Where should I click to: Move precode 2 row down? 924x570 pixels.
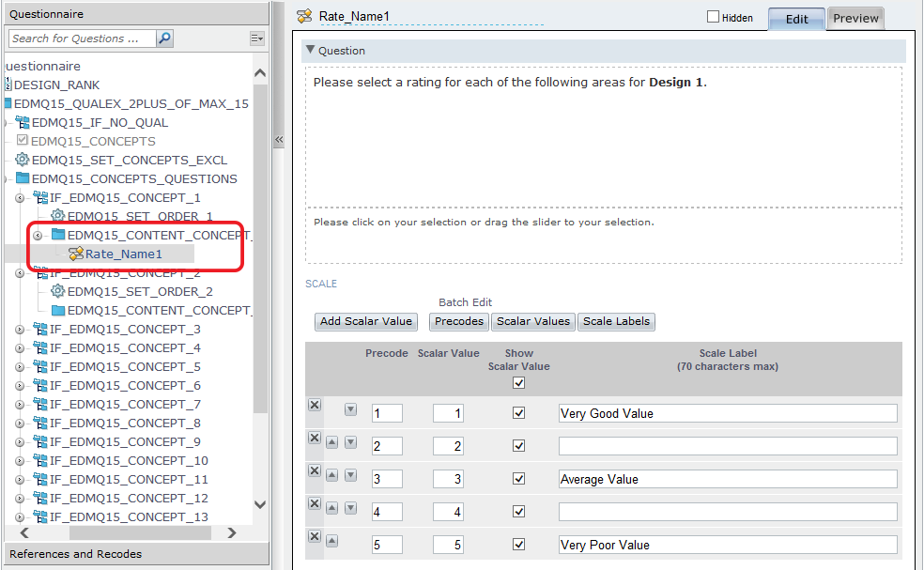click(x=350, y=442)
